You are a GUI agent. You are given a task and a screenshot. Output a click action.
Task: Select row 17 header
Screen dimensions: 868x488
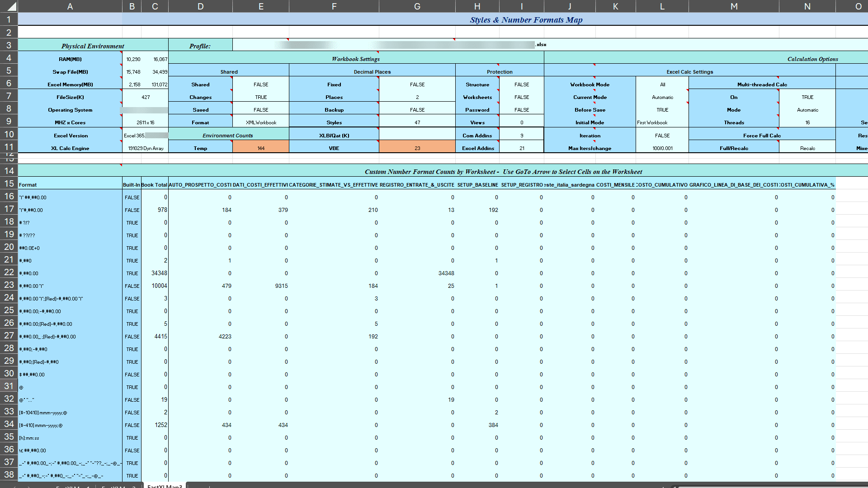coord(9,210)
